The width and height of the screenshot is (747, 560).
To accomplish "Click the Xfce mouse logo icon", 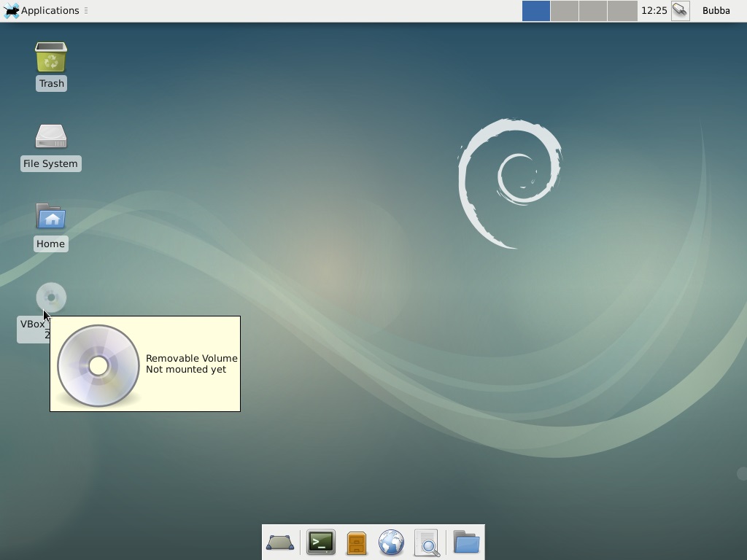I will pos(12,10).
